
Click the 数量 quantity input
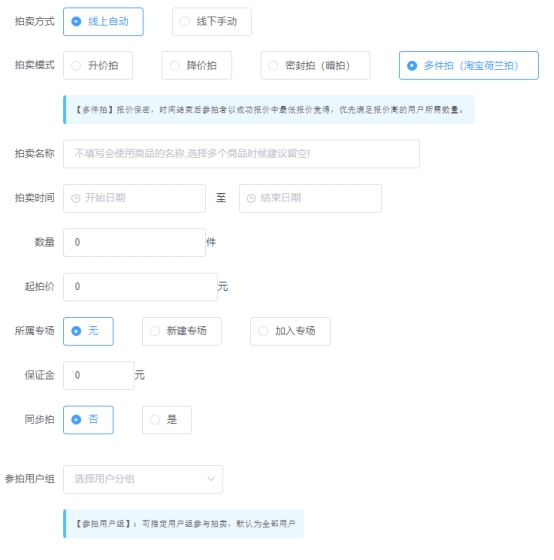pyautogui.click(x=134, y=242)
